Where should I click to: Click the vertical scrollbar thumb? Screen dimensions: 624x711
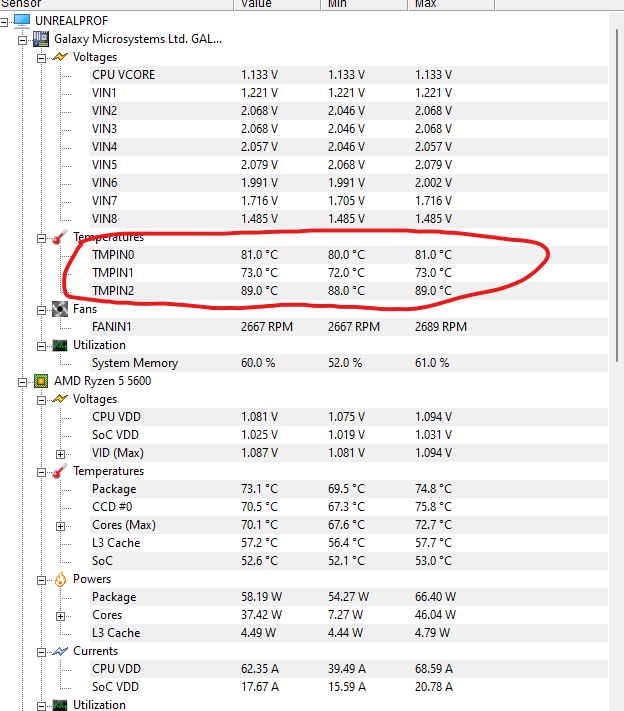[x=617, y=195]
